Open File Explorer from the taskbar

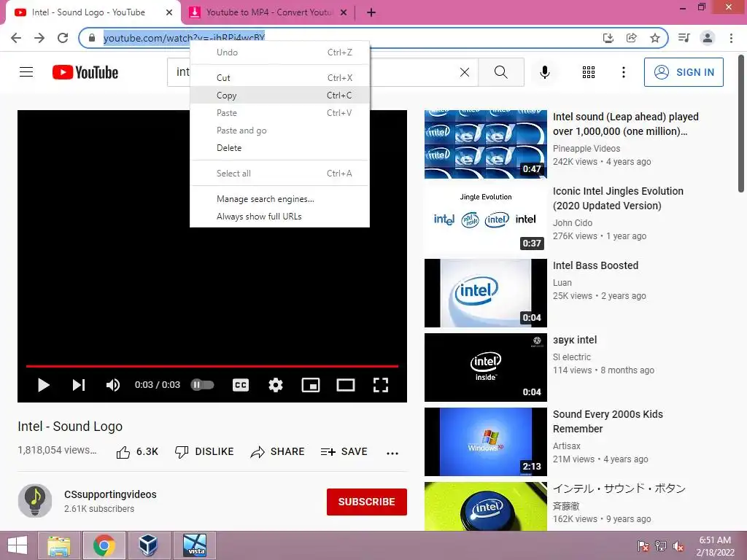(x=59, y=545)
